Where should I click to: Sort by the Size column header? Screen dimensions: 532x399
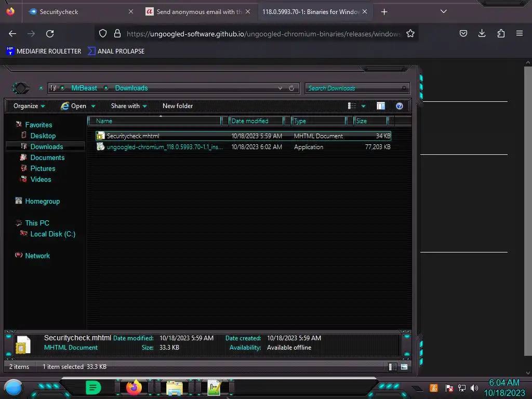pos(370,121)
